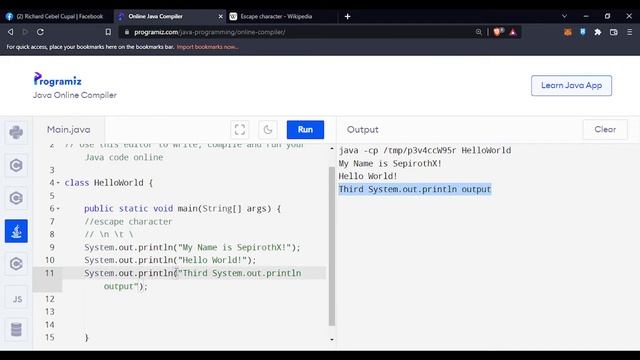
Task: Collapse the class HelloWorld fold arrow
Action: point(58,183)
